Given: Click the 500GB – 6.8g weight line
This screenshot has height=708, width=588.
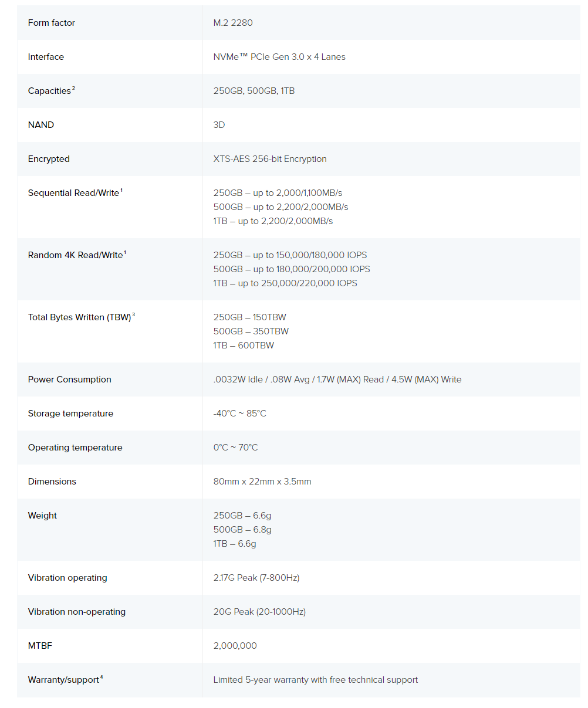Looking at the screenshot, I should click(242, 530).
